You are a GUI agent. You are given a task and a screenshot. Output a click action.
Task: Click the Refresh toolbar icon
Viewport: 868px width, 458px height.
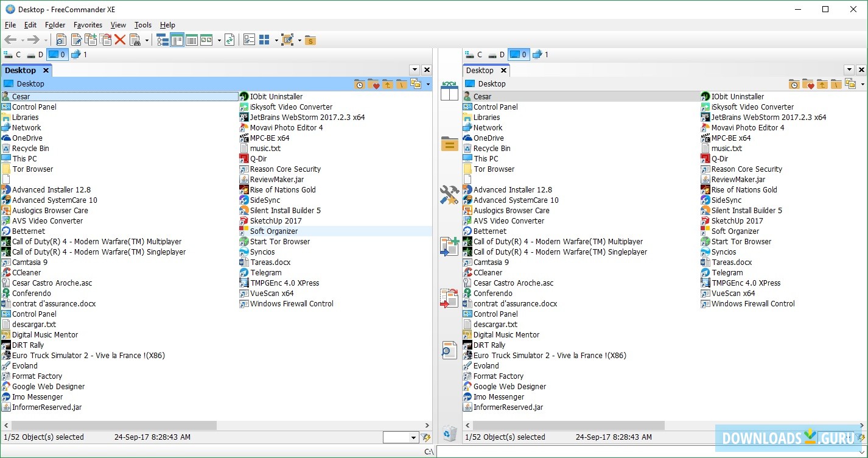(x=229, y=40)
